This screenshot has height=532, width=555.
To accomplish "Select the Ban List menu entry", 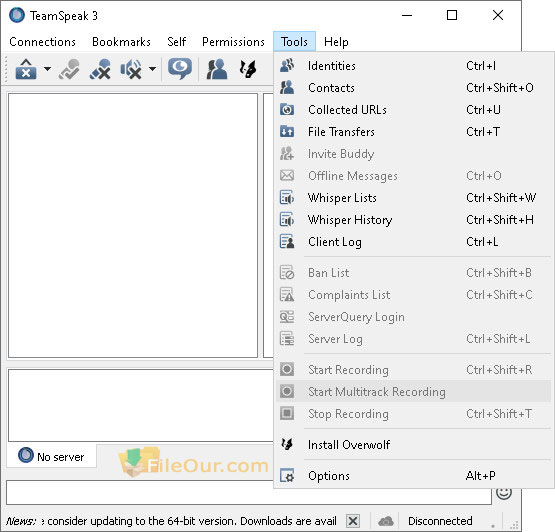I will [413, 273].
